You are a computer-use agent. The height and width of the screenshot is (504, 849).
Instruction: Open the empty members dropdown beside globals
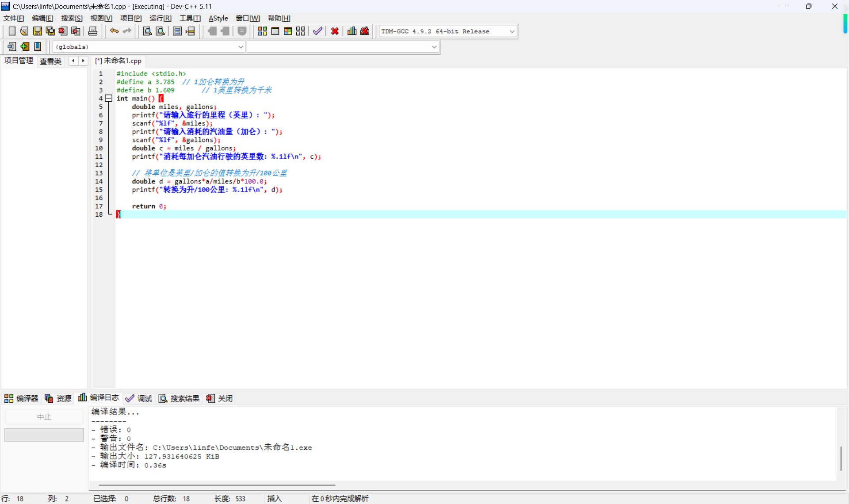tap(434, 47)
